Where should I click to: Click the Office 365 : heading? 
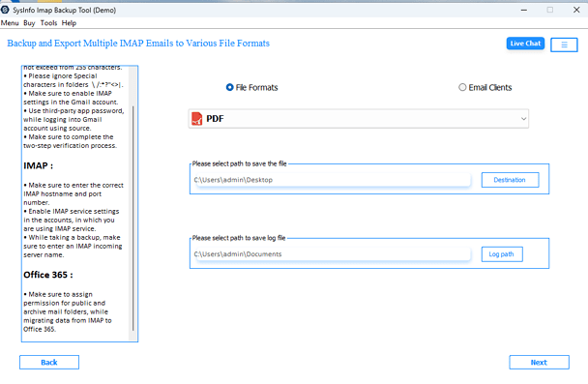48,275
